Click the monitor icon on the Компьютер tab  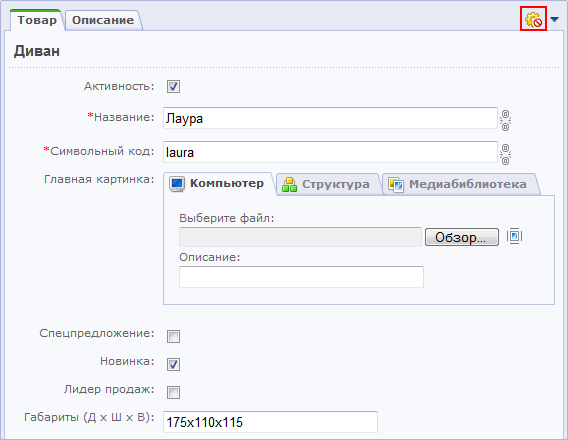[177, 184]
